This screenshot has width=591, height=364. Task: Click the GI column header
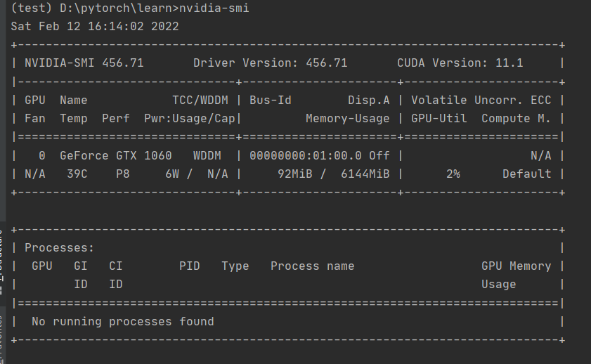81,266
